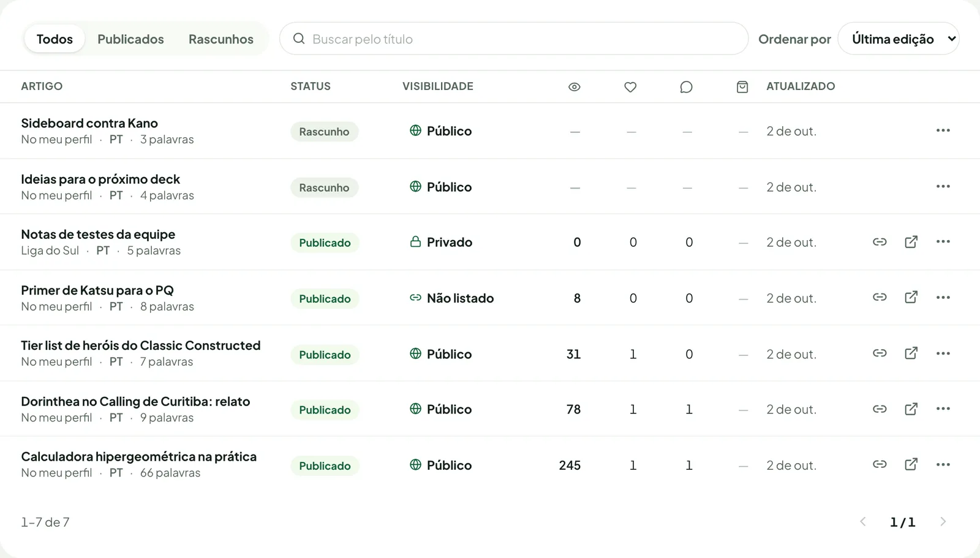This screenshot has width=980, height=558.
Task: Open Primer de Katsu para o PQ in new tab
Action: point(911,298)
